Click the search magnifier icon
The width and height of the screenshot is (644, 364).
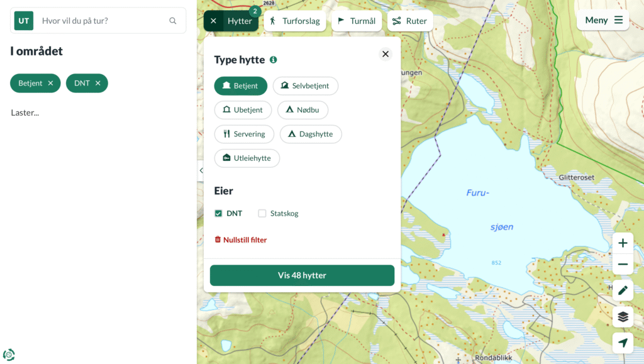[172, 21]
